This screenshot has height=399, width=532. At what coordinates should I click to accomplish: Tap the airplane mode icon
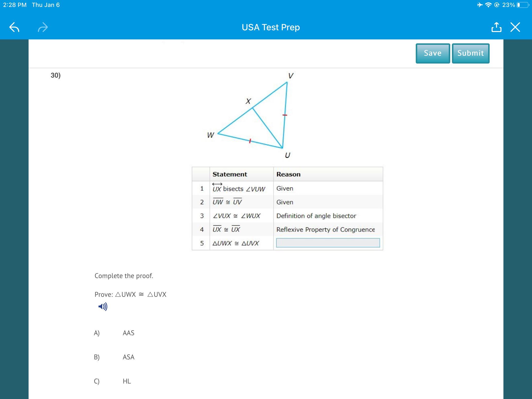pos(480,5)
